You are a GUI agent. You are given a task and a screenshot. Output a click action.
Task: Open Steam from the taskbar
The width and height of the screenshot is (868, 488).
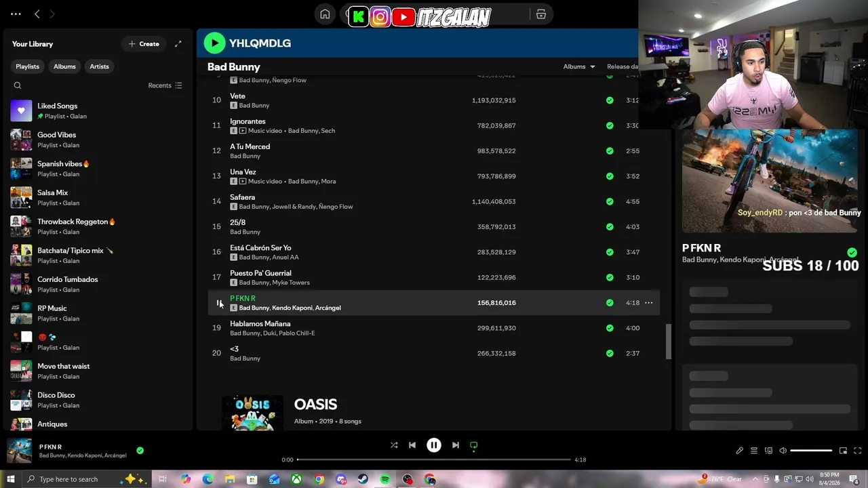[x=363, y=479]
